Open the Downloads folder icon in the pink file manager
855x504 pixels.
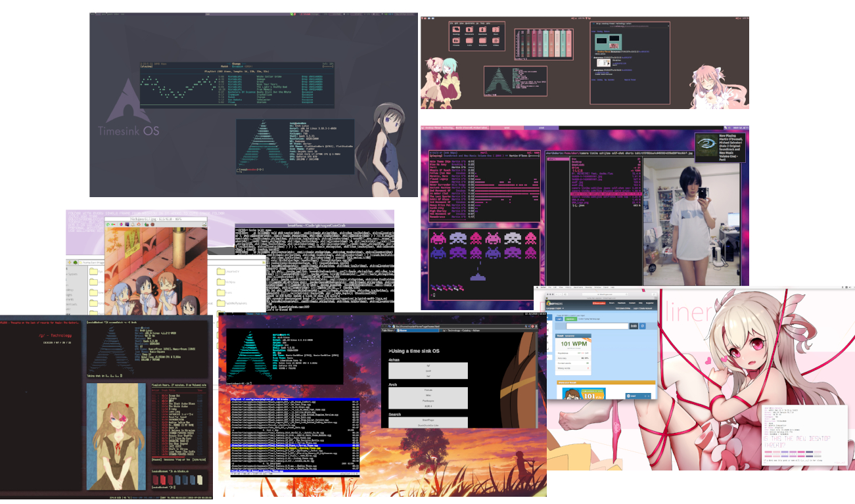click(482, 30)
